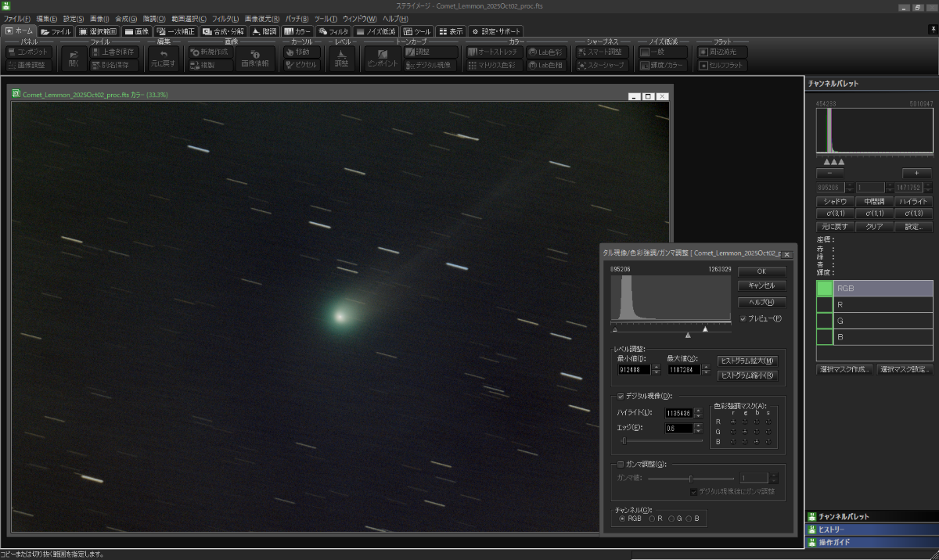939x560 pixels.
Task: Open 画像情報 image info tool
Action: point(257,58)
